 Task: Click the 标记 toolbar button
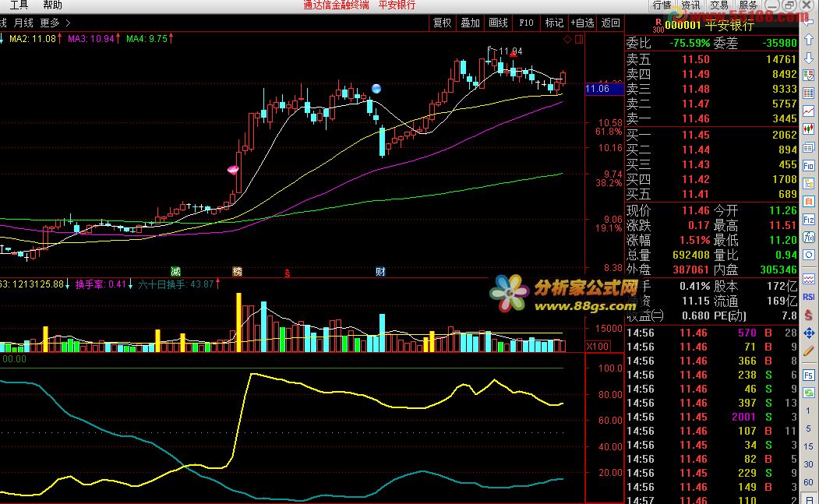[554, 23]
